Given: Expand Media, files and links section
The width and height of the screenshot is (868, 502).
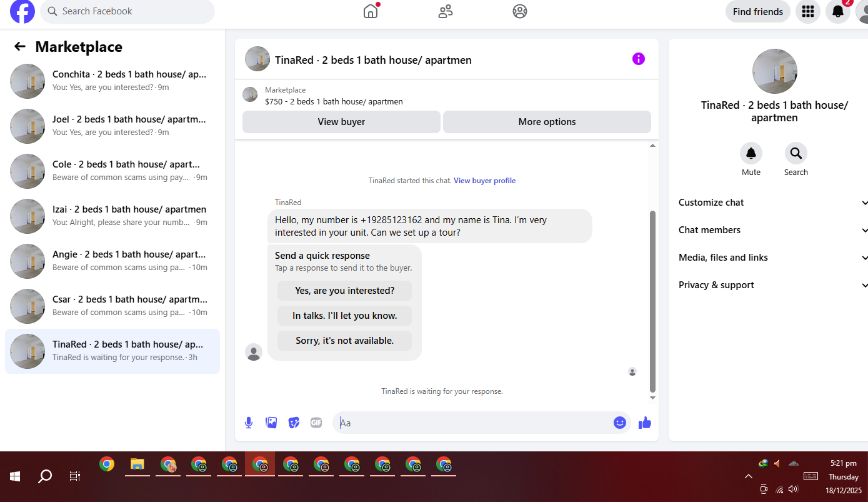Looking at the screenshot, I should click(773, 258).
